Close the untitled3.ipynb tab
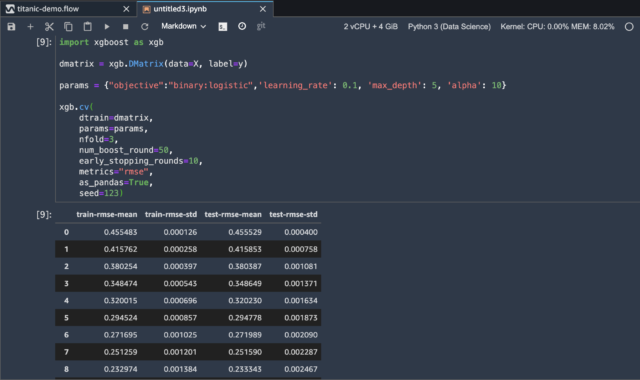Image resolution: width=640 pixels, height=380 pixels. 263,9
